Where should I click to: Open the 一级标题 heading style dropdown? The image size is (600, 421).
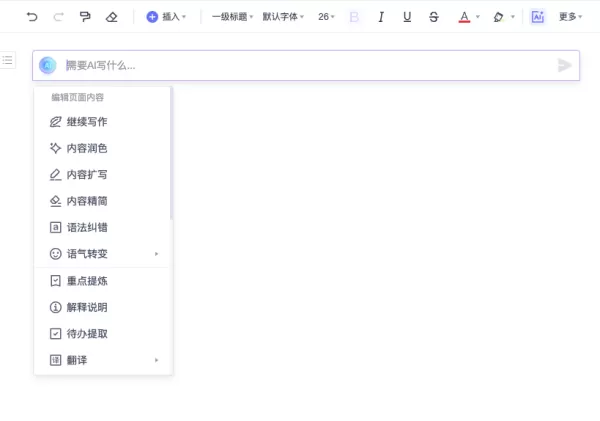[233, 17]
